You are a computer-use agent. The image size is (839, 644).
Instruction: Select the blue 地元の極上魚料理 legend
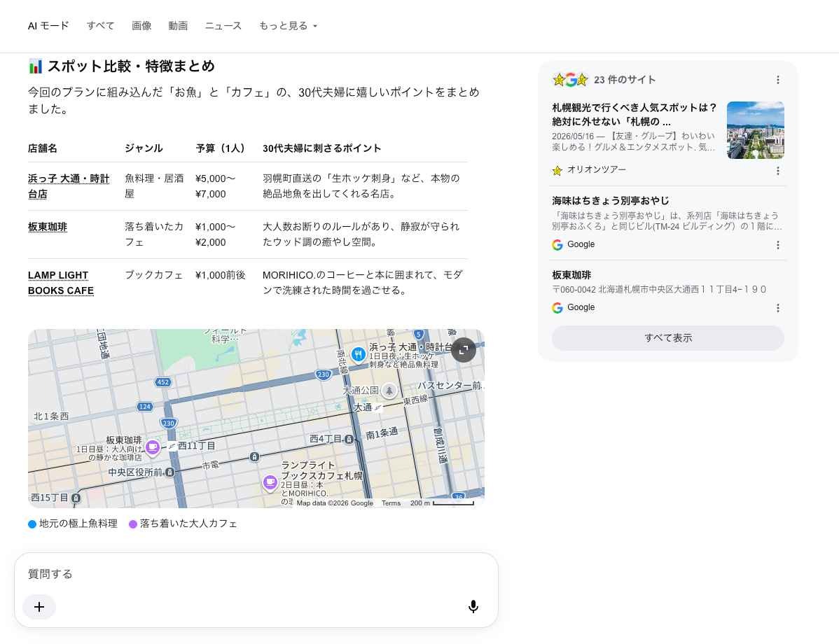(73, 524)
